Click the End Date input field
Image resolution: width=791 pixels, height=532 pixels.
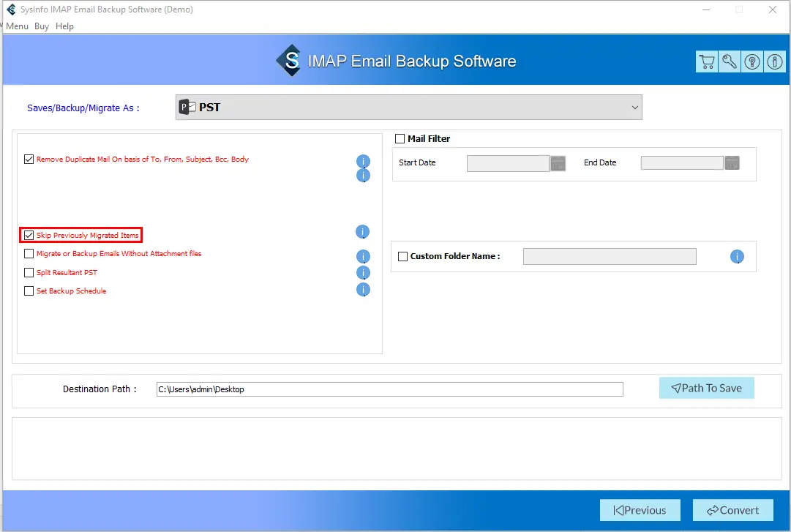pyautogui.click(x=682, y=162)
